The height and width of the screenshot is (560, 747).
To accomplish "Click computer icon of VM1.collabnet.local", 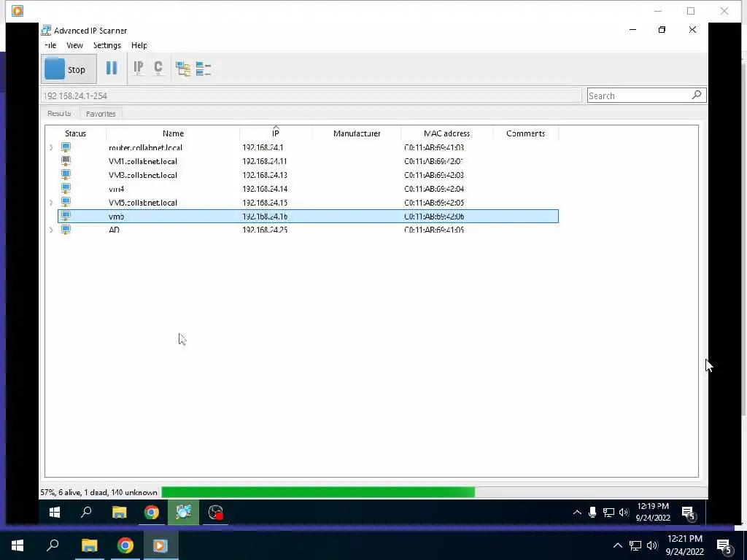I will 66,161.
